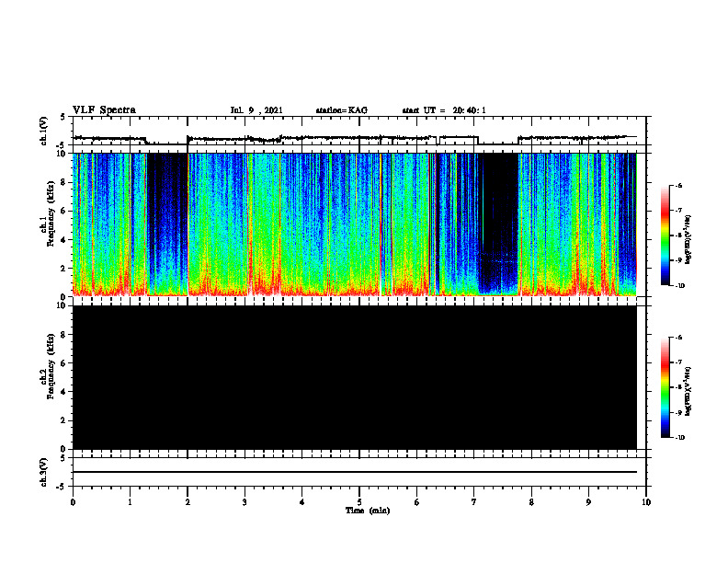Click the "-10" label on ch.1 colorbar
Viewport: 728px width, 563px height.
(679, 286)
